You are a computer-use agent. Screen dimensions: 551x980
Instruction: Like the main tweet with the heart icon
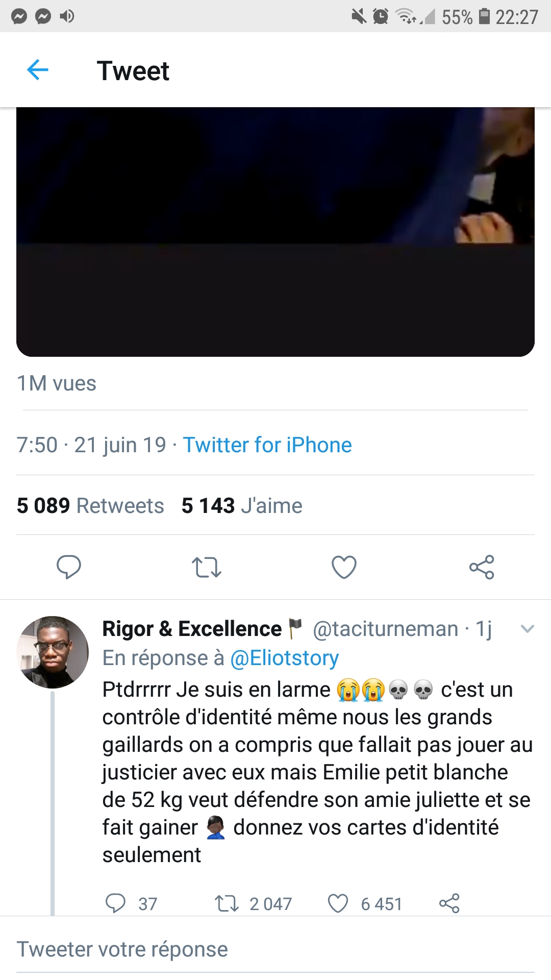tap(344, 567)
